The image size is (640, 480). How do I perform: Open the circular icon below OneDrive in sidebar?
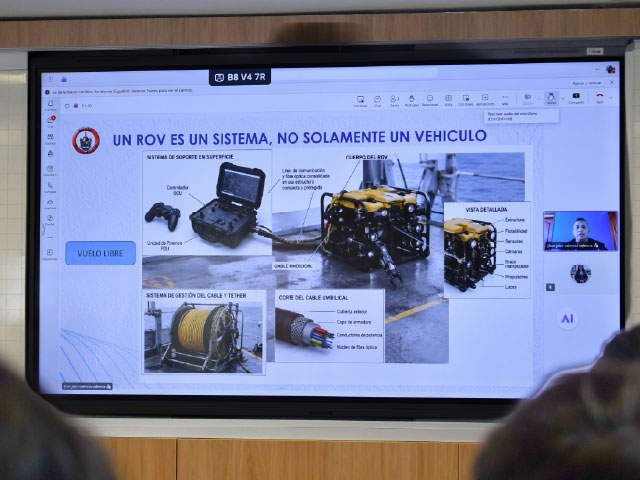[49, 220]
